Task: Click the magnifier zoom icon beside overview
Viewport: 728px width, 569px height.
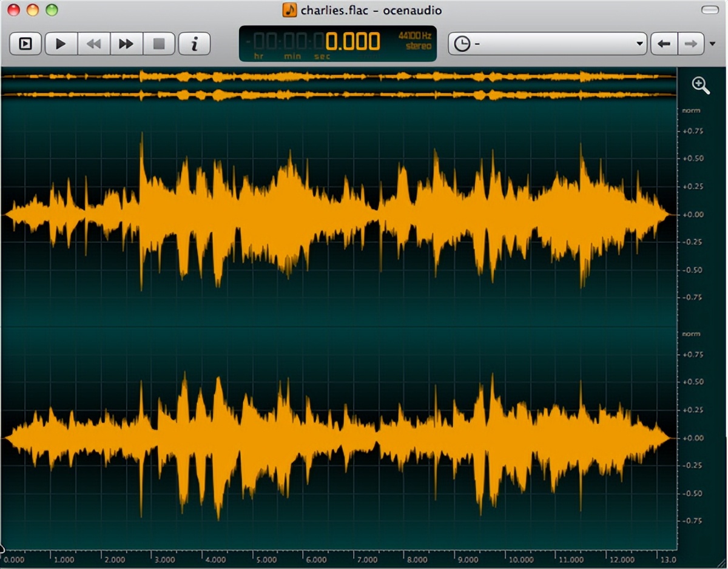Action: [x=701, y=85]
